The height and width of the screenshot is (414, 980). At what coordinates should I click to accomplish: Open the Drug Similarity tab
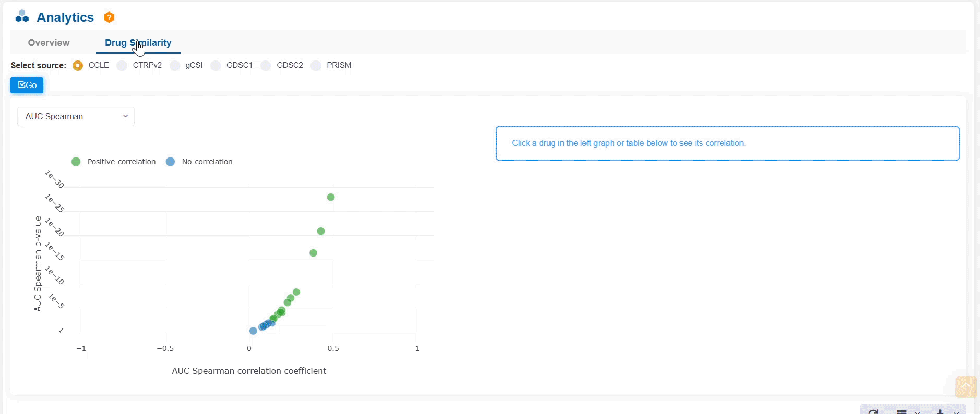pos(138,43)
